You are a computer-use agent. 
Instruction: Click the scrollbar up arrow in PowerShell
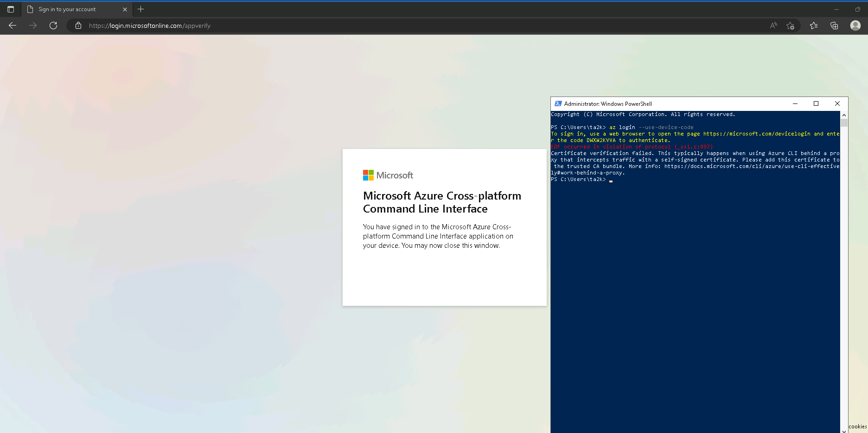844,114
